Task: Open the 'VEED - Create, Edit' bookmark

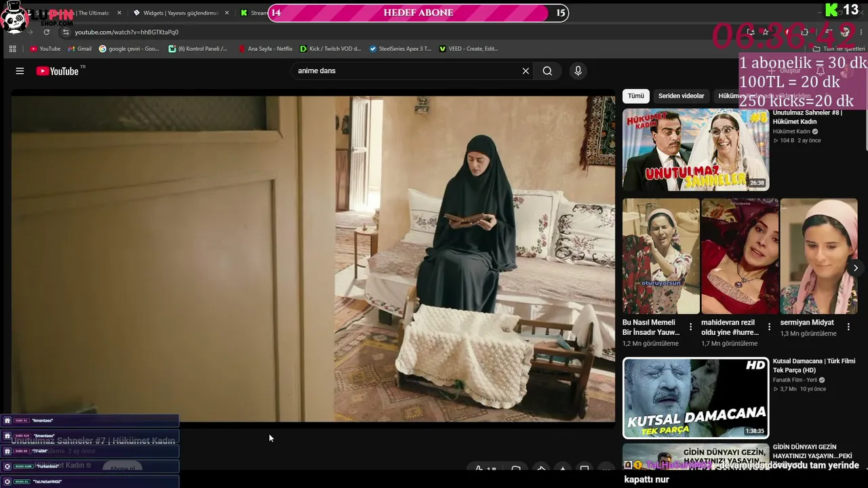Action: [469, 49]
